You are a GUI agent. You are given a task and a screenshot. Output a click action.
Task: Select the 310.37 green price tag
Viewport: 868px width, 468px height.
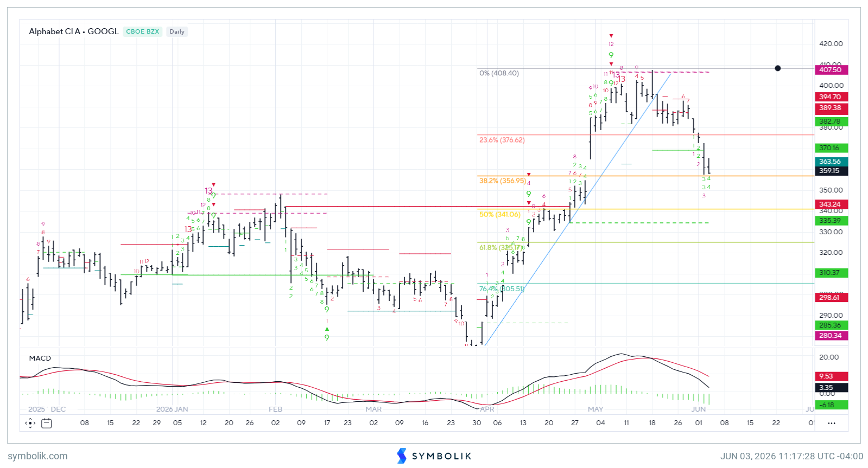click(x=831, y=273)
